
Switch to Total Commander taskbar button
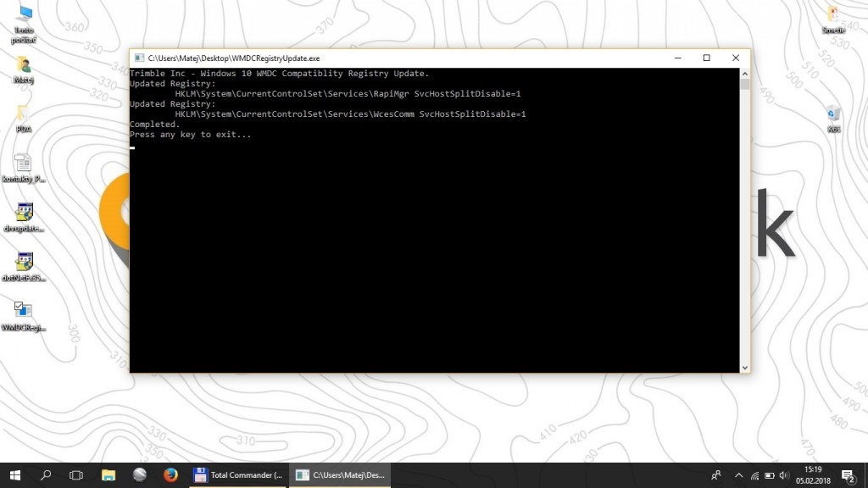[238, 475]
